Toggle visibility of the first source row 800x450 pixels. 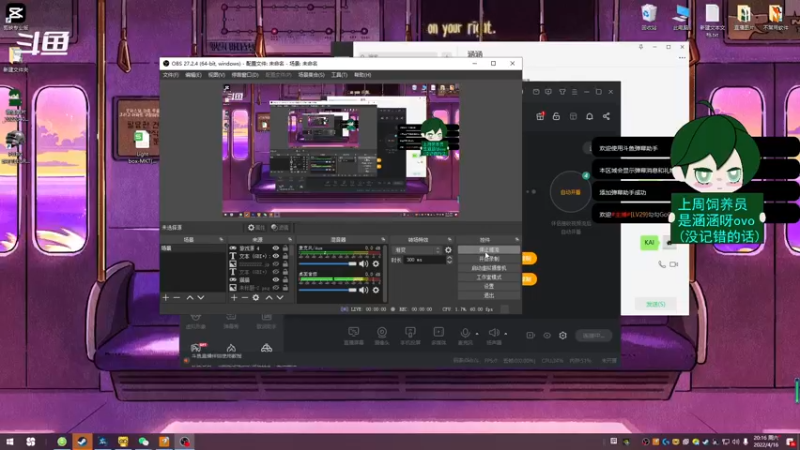tap(276, 248)
